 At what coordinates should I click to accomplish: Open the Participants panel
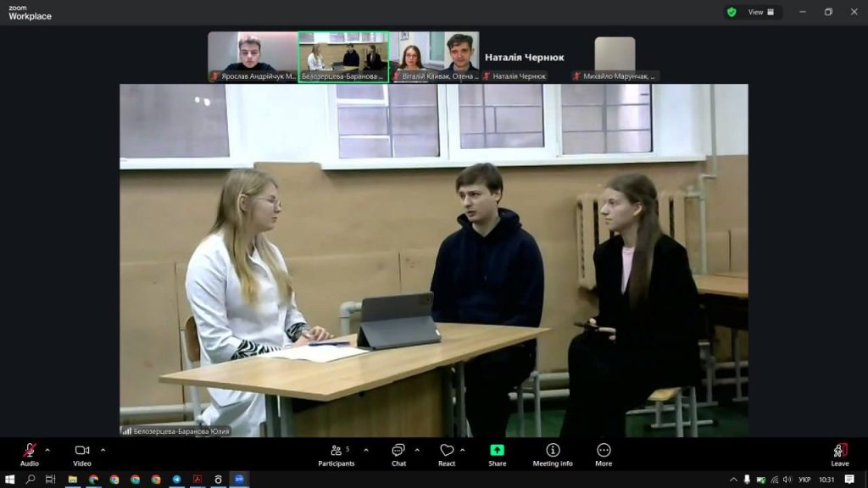(337, 454)
